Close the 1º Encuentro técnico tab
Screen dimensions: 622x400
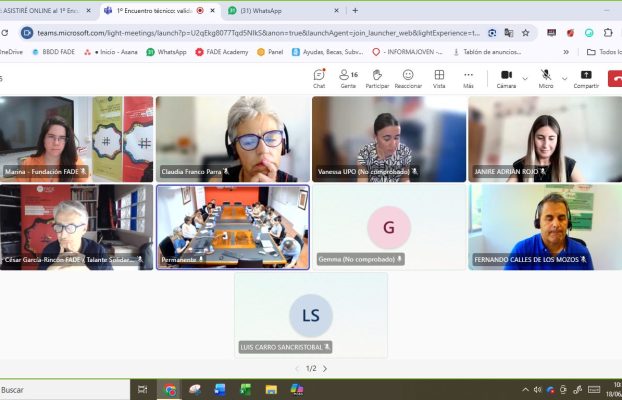pos(213,11)
